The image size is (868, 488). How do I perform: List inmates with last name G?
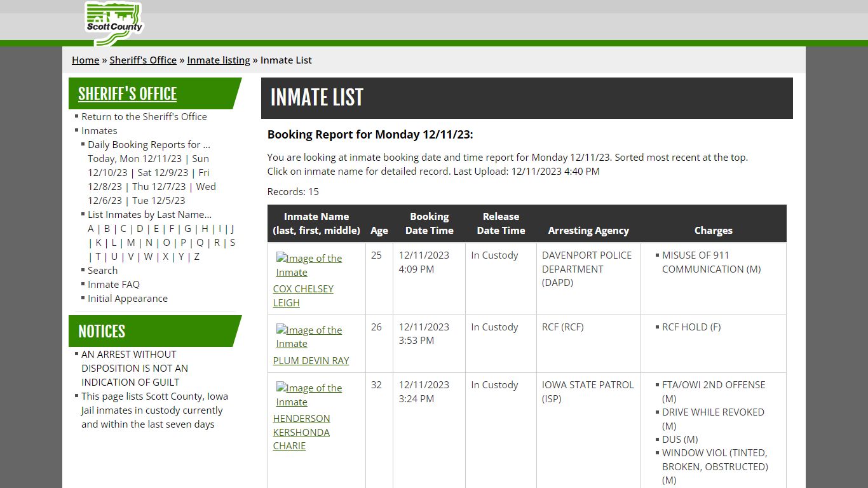(187, 228)
